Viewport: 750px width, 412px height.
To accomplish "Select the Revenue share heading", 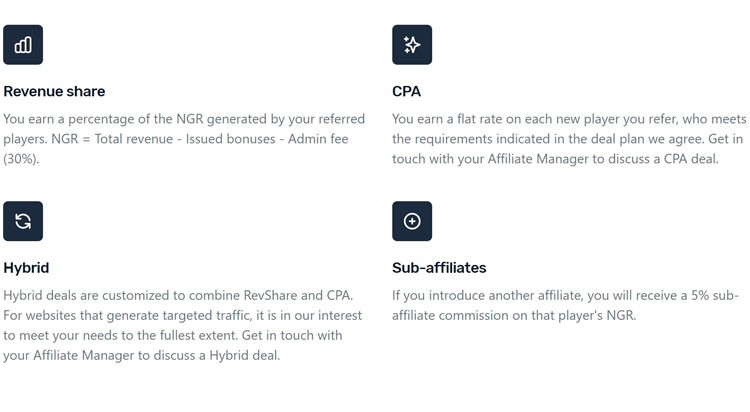I will (54, 91).
